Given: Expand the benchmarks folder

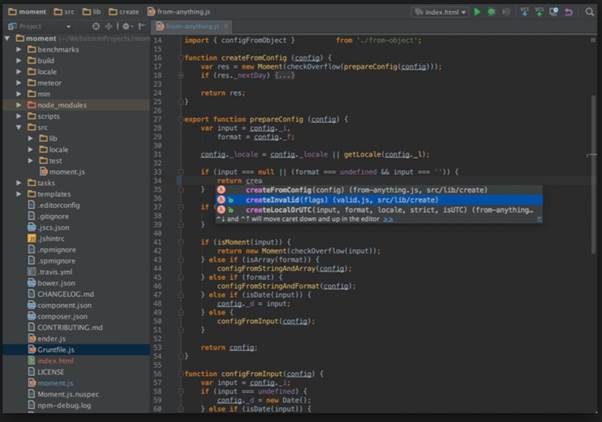Looking at the screenshot, I should pyautogui.click(x=18, y=49).
